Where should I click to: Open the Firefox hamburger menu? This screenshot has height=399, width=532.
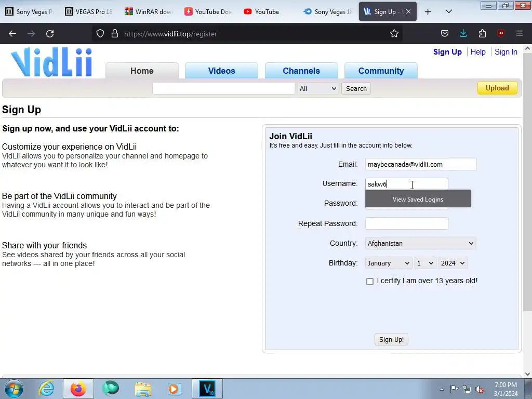tap(520, 33)
